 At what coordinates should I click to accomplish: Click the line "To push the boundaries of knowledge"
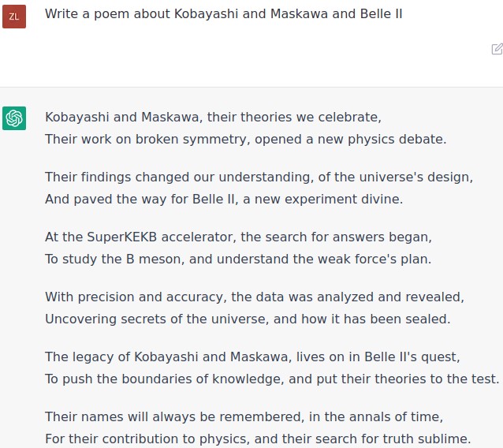pos(271,379)
